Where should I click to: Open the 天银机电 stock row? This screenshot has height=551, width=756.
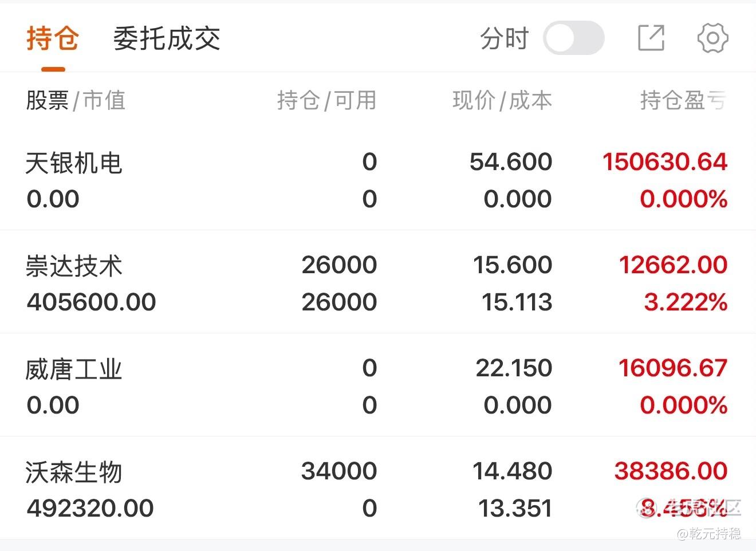coord(378,180)
